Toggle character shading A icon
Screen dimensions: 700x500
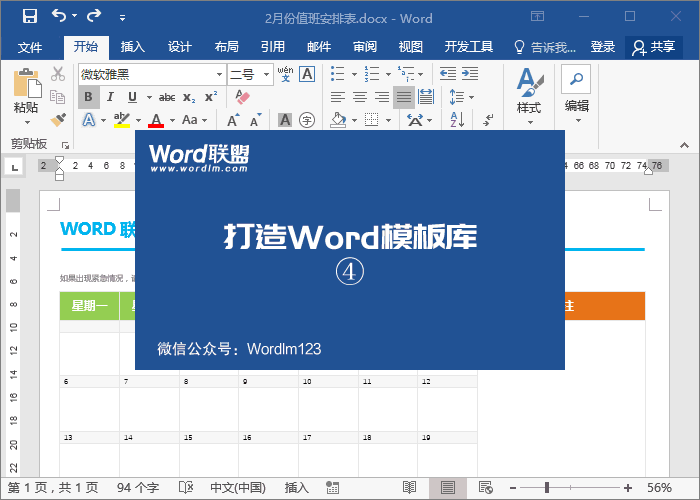tap(285, 120)
